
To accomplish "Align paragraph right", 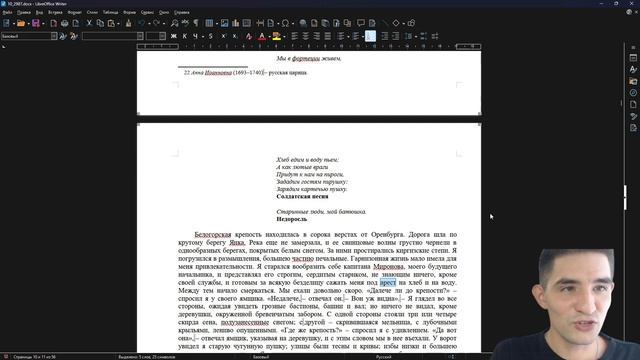I will [316, 36].
